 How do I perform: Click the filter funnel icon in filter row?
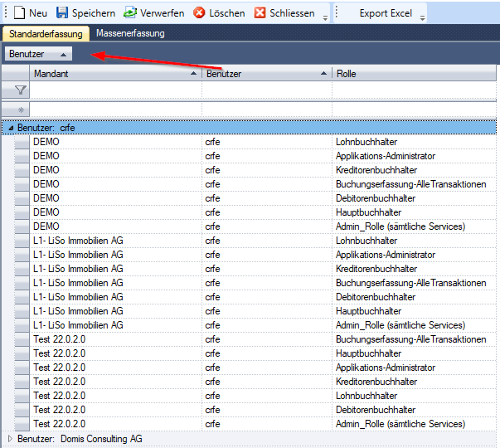[21, 90]
